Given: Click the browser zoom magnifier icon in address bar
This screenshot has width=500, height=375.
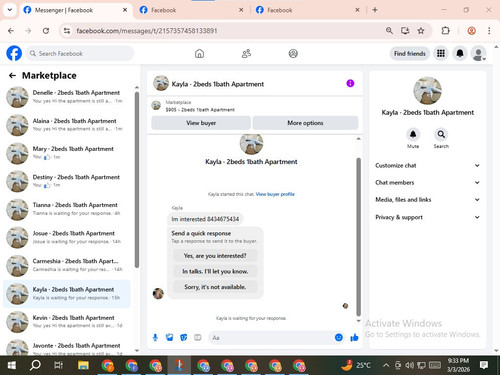Looking at the screenshot, I should click(x=389, y=31).
